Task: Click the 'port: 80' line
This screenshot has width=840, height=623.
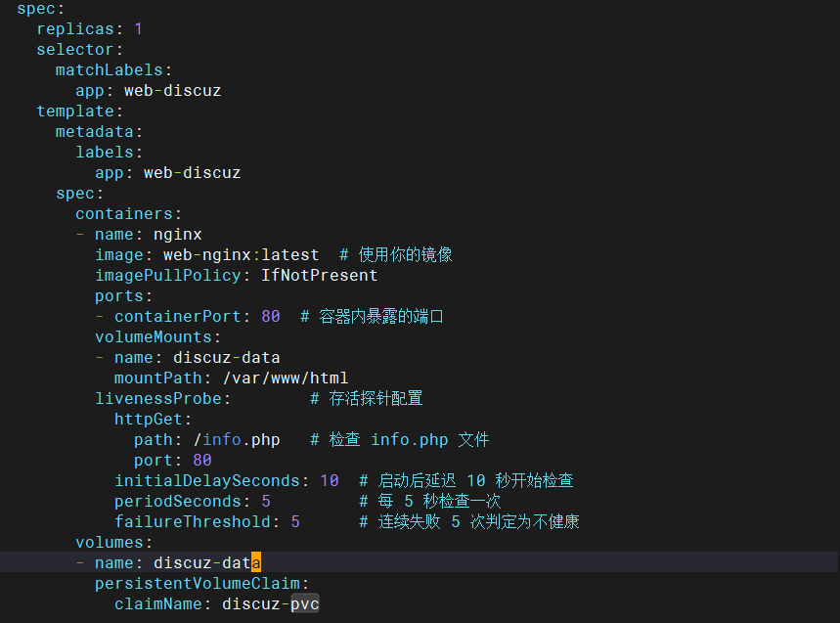Action: click(x=172, y=460)
